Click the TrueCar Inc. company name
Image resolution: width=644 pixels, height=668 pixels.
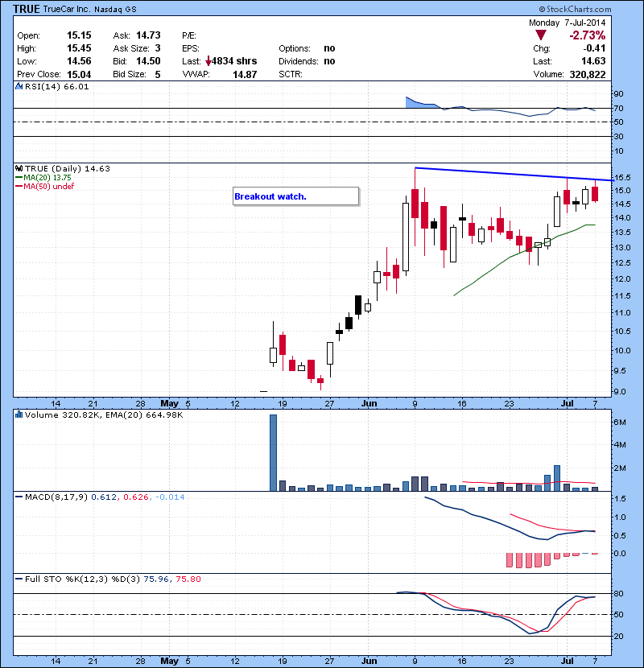click(x=67, y=9)
